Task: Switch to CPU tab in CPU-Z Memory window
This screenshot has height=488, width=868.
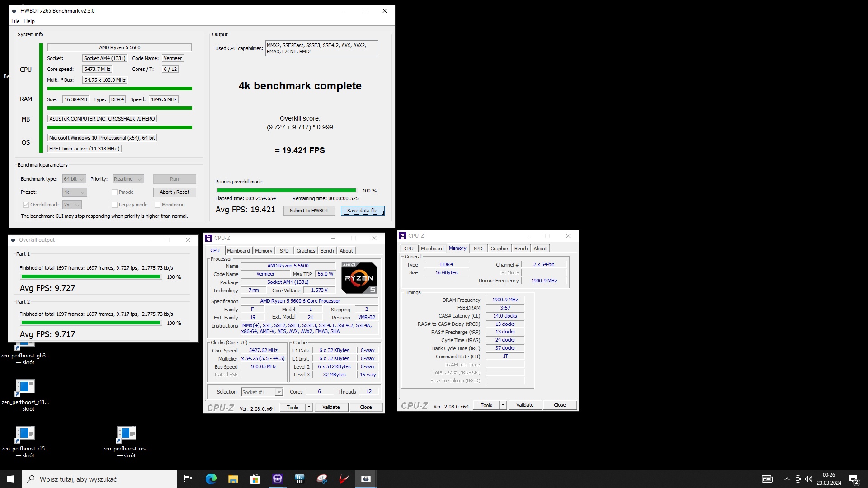Action: click(x=409, y=249)
